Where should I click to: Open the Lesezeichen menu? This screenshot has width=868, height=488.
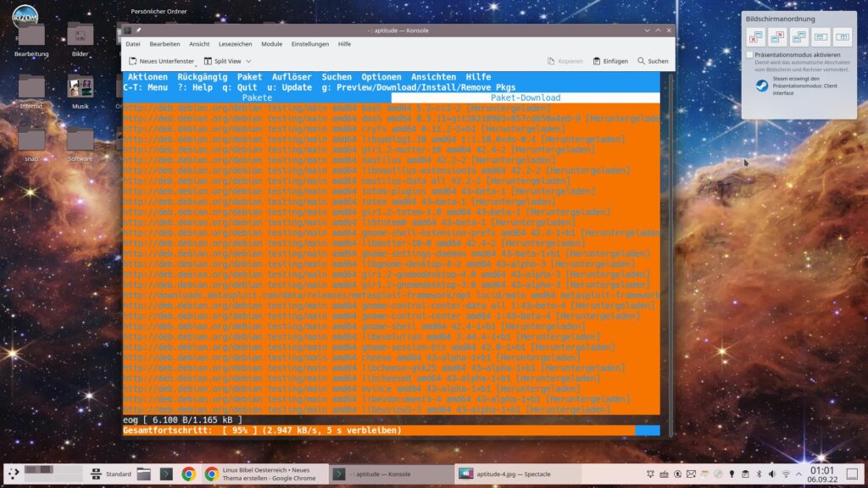(236, 44)
